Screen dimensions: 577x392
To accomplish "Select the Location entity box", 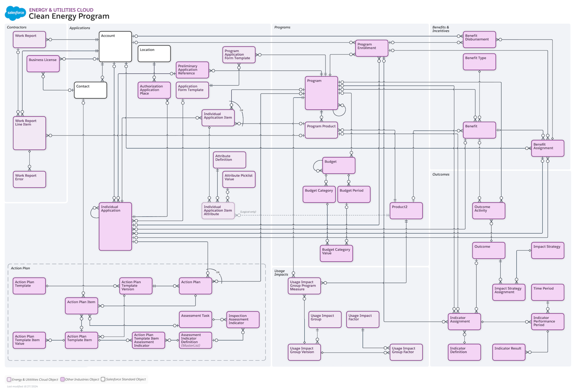I will coord(154,54).
